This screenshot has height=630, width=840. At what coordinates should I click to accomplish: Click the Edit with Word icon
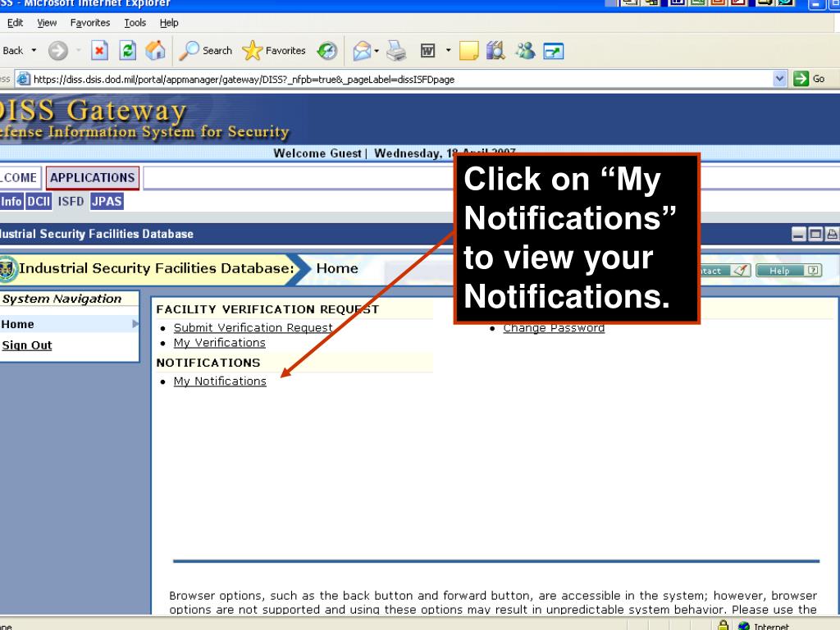tap(427, 51)
